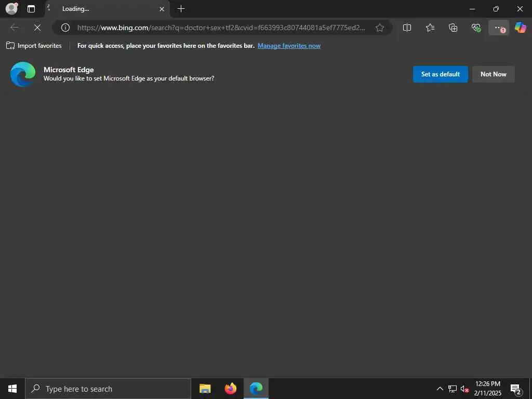This screenshot has width=532, height=399.
Task: Open File Explorer from taskbar
Action: (205, 389)
